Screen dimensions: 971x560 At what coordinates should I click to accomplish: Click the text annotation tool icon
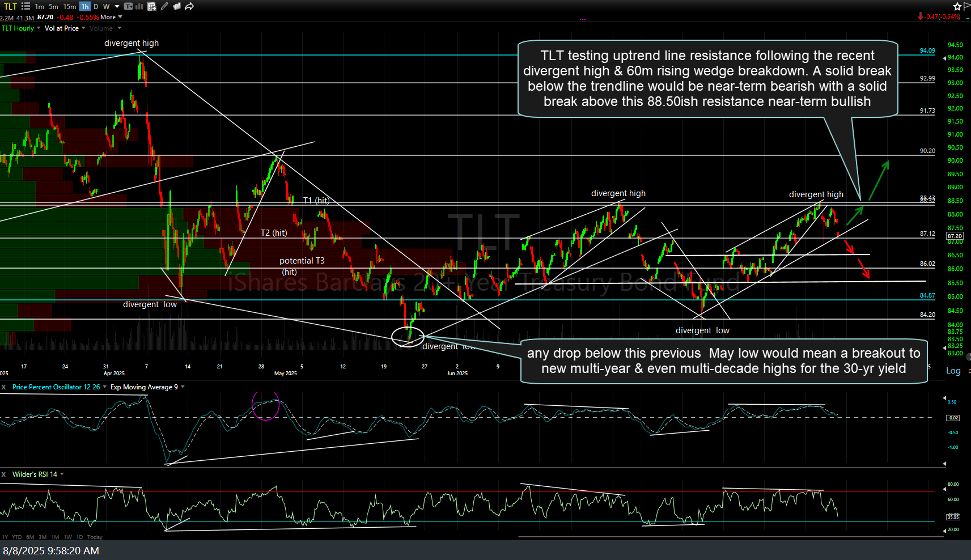coord(129,6)
